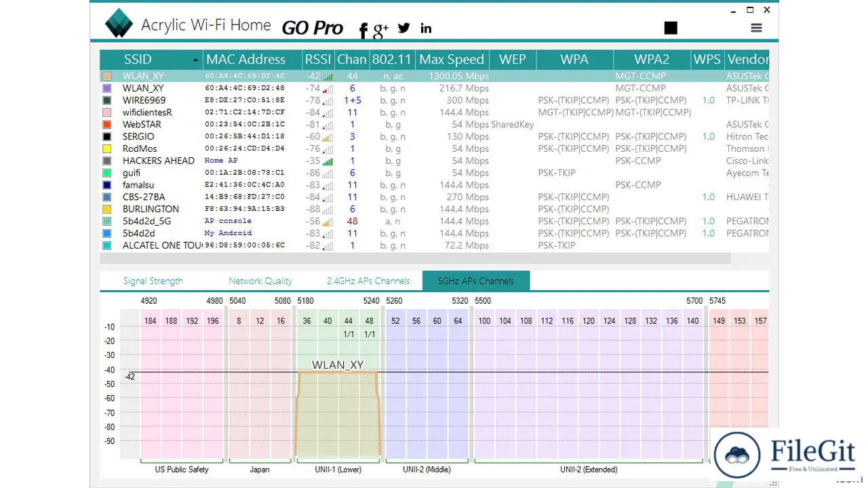Screen dimensions: 868x488
Task: Click the GO Pro upgrade link
Action: tap(313, 28)
